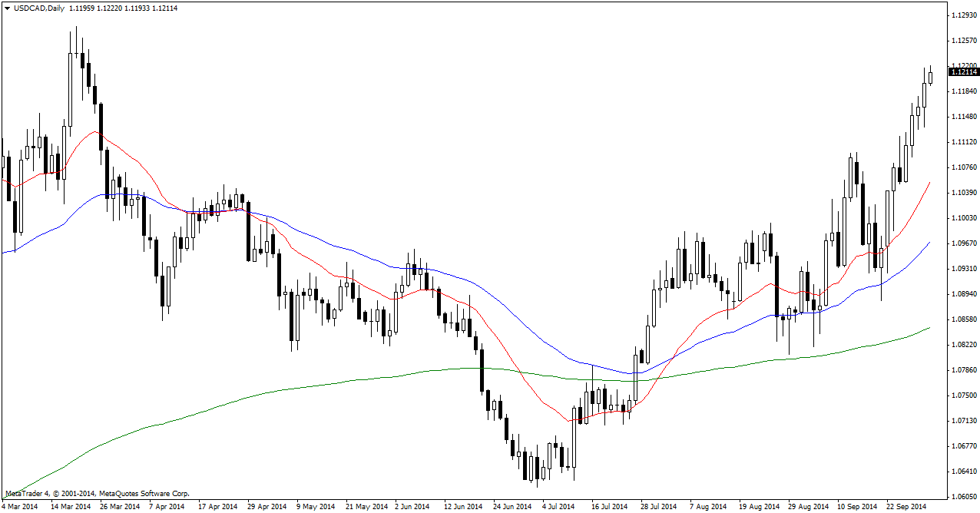The image size is (980, 513).
Task: Click the rightmost candlestick on the chart
Action: click(x=930, y=76)
